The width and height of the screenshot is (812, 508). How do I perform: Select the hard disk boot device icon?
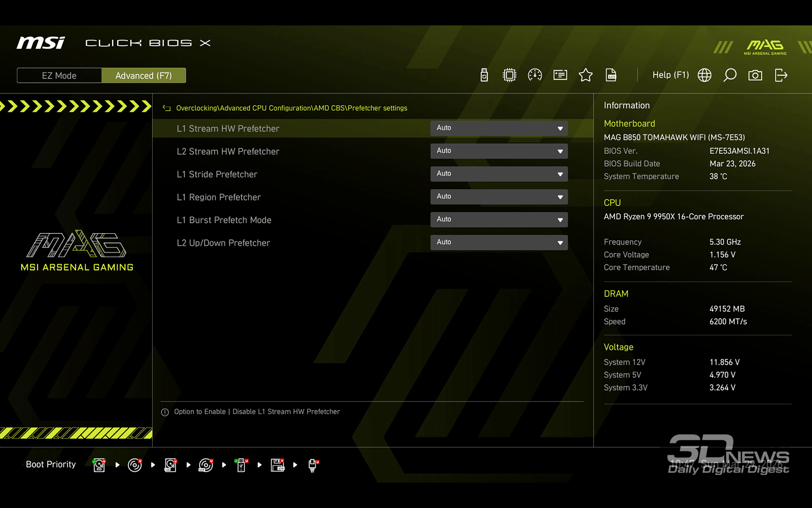pos(99,465)
